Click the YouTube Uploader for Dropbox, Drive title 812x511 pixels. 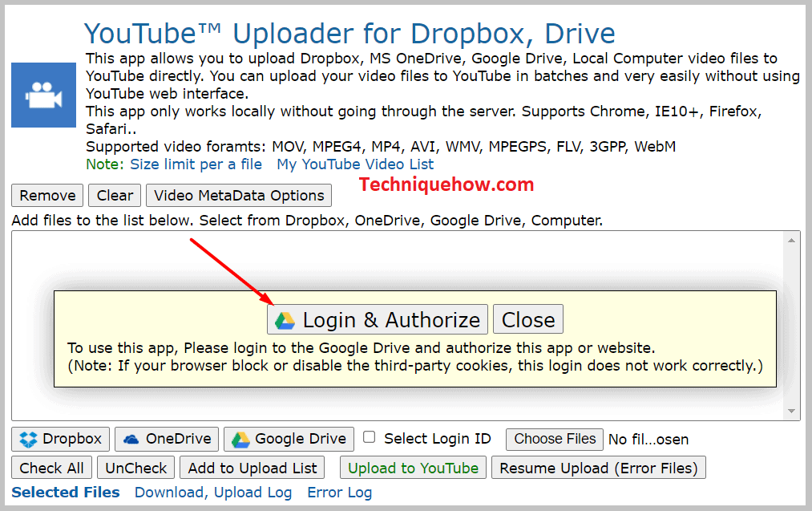tap(349, 34)
